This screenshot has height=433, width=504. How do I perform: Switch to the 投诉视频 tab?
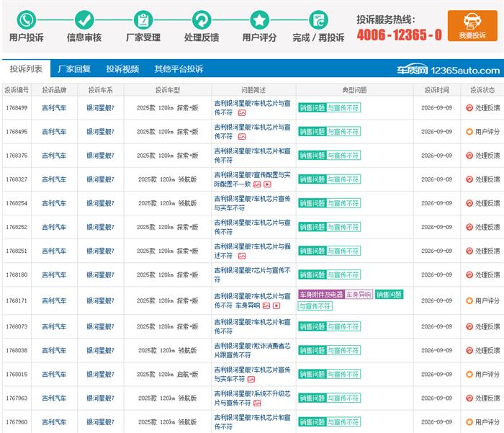point(122,69)
